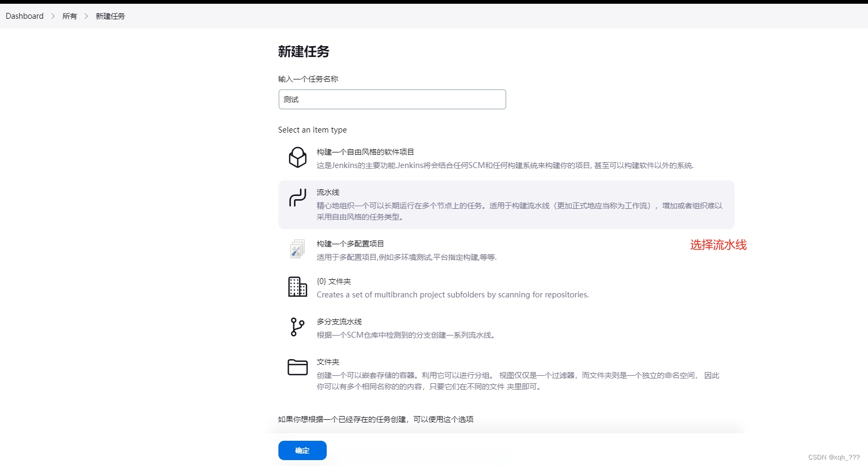Select 构建一个自由风格的软件项目 title
The image size is (868, 466).
365,152
